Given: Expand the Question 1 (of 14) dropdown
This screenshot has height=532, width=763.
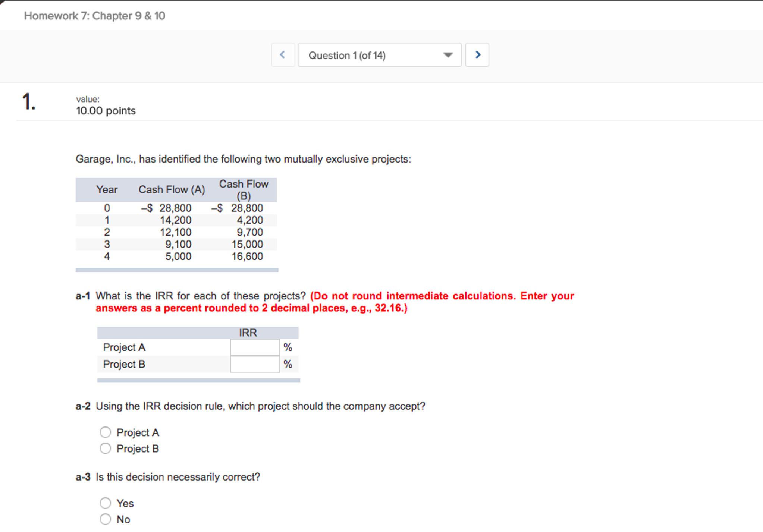Looking at the screenshot, I should click(x=379, y=55).
